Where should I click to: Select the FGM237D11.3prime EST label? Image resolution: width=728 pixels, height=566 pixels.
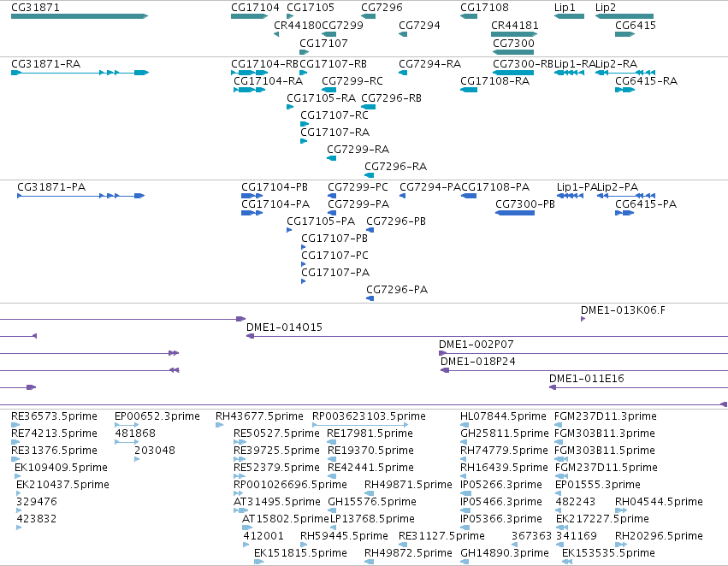(x=606, y=416)
